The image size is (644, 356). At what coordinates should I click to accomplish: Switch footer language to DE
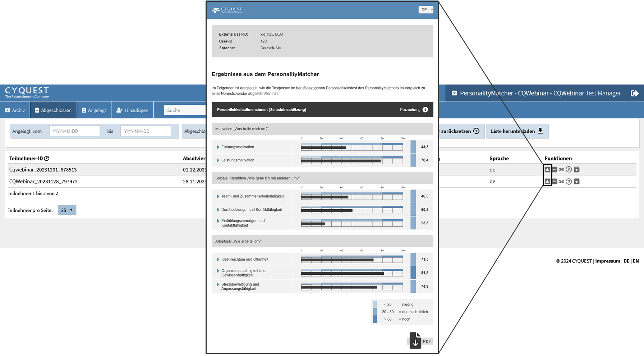point(626,261)
